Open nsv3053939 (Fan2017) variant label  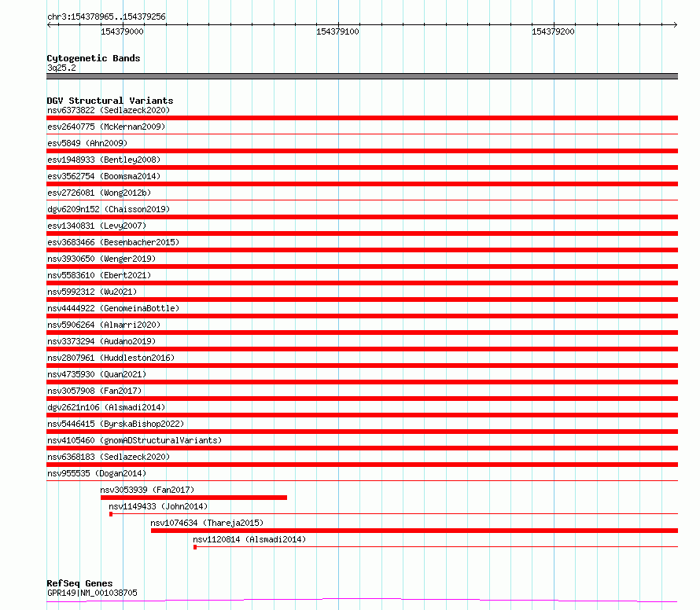click(147, 490)
